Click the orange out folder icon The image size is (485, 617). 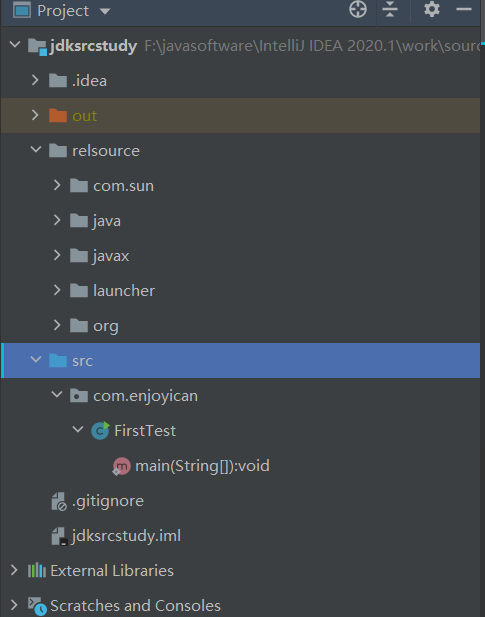[x=58, y=116]
